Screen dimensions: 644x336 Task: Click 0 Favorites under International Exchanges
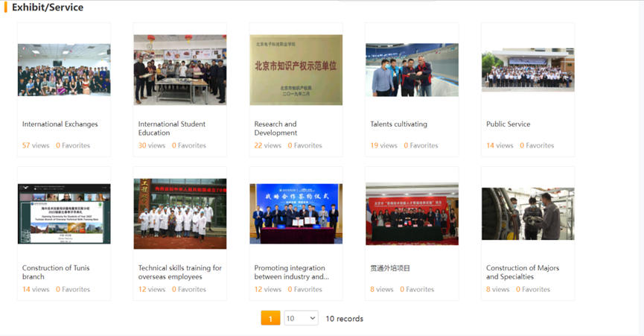click(73, 146)
